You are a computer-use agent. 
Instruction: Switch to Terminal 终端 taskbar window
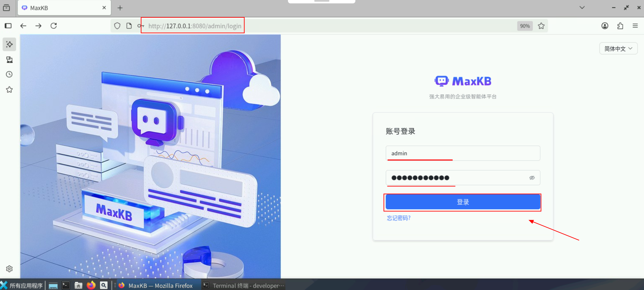pos(244,286)
